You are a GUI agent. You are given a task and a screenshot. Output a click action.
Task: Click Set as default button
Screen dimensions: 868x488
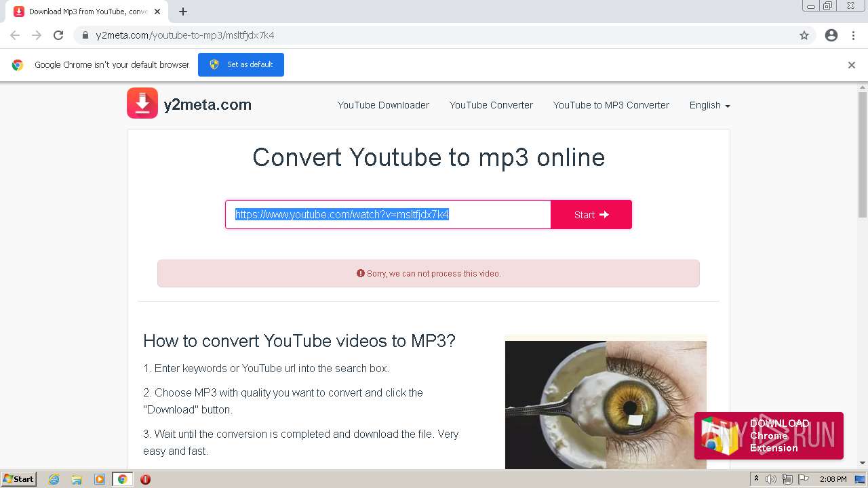click(x=241, y=64)
